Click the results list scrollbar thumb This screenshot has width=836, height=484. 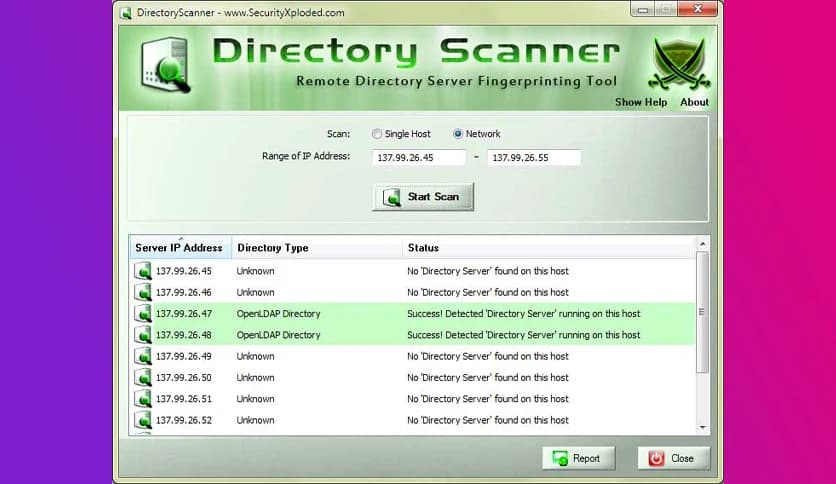pyautogui.click(x=702, y=312)
